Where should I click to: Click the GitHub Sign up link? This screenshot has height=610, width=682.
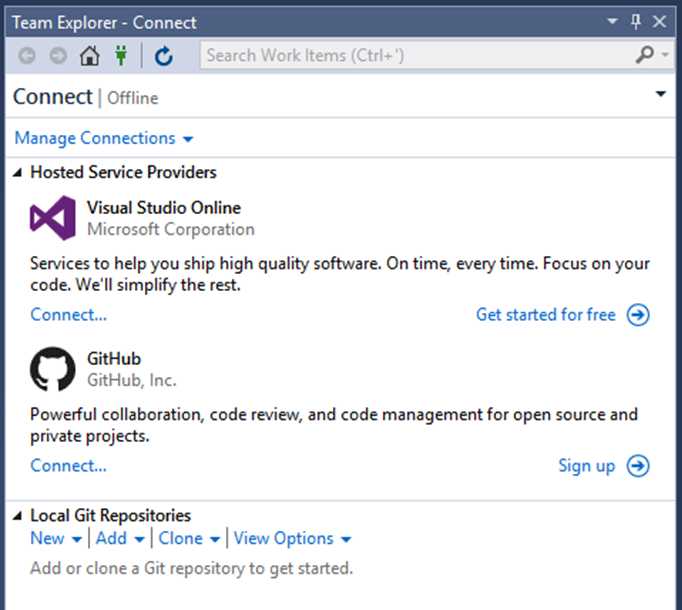587,466
